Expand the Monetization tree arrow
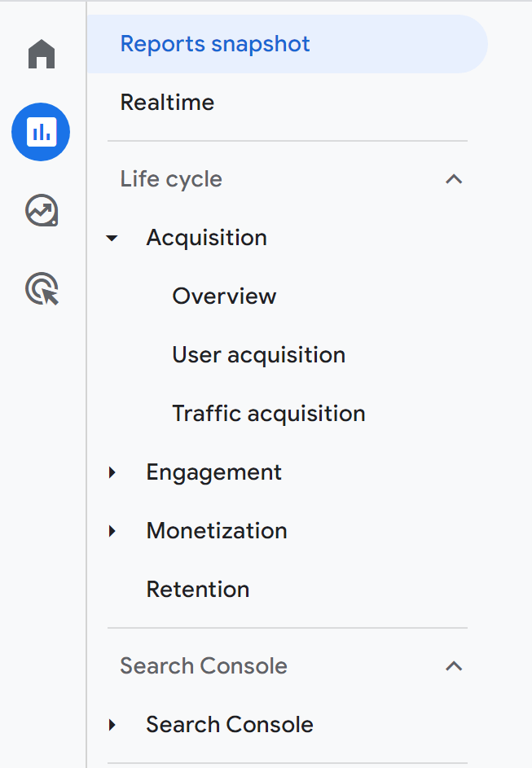The height and width of the screenshot is (768, 532). [x=112, y=531]
